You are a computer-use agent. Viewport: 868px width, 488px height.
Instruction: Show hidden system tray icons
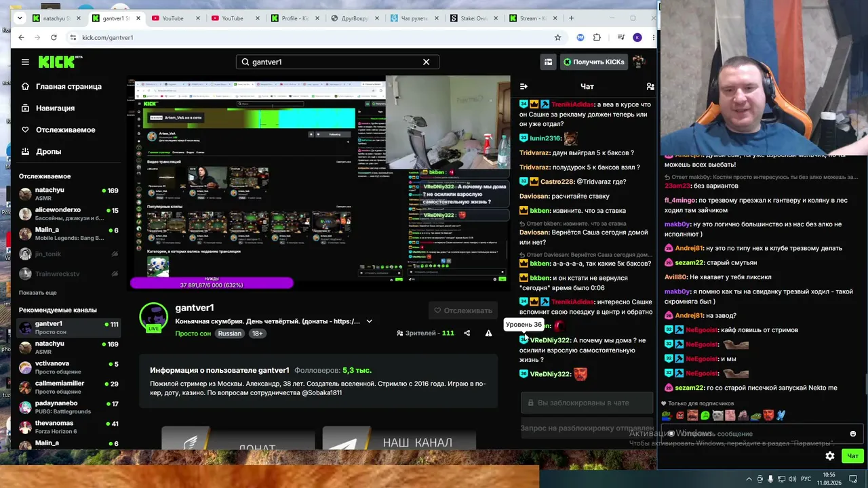(x=749, y=479)
